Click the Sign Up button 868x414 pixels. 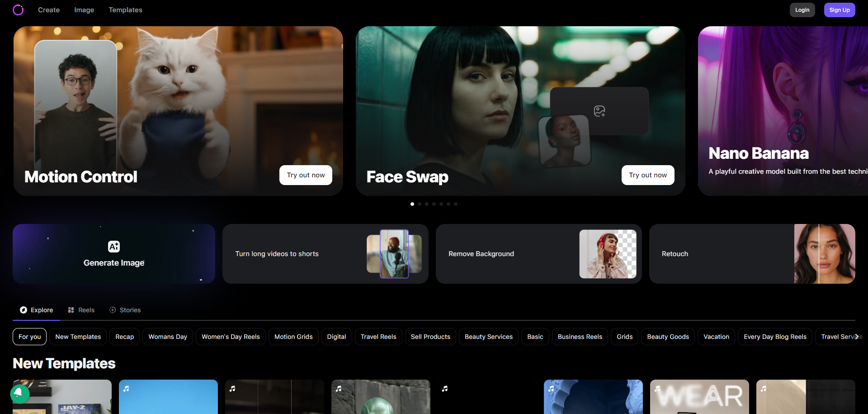[839, 10]
